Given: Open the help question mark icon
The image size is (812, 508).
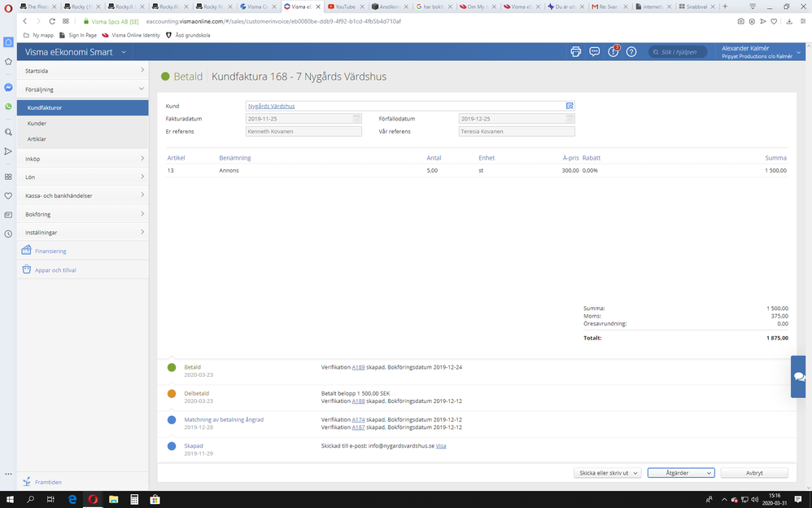Looking at the screenshot, I should [x=631, y=52].
